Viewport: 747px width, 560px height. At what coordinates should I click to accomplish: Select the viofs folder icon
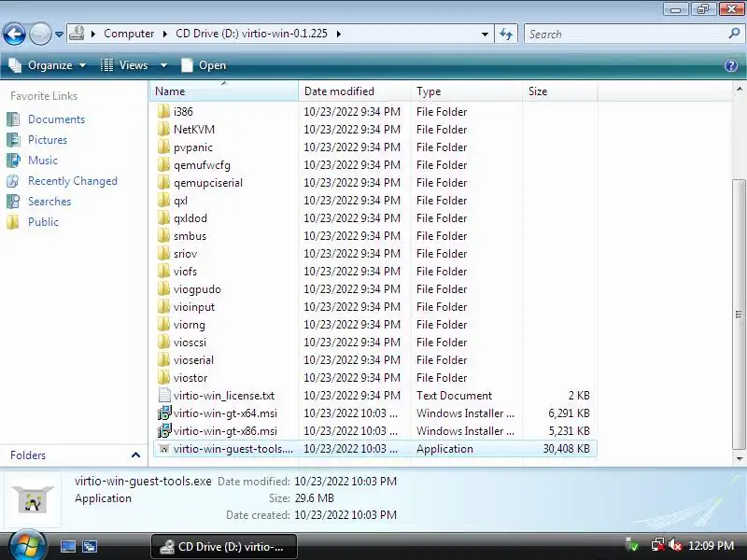(163, 271)
